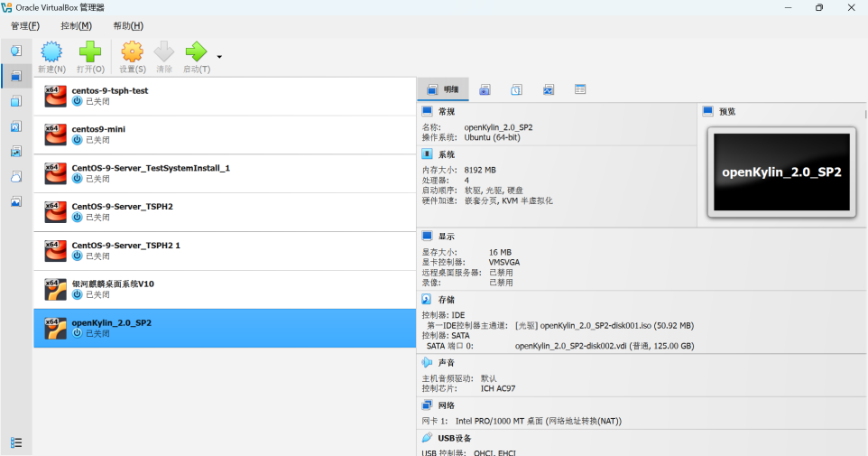Viewport: 868px width, 456px height.
Task: Select the openKylin_2.0_SP2 virtual machine row
Action: coord(225,328)
